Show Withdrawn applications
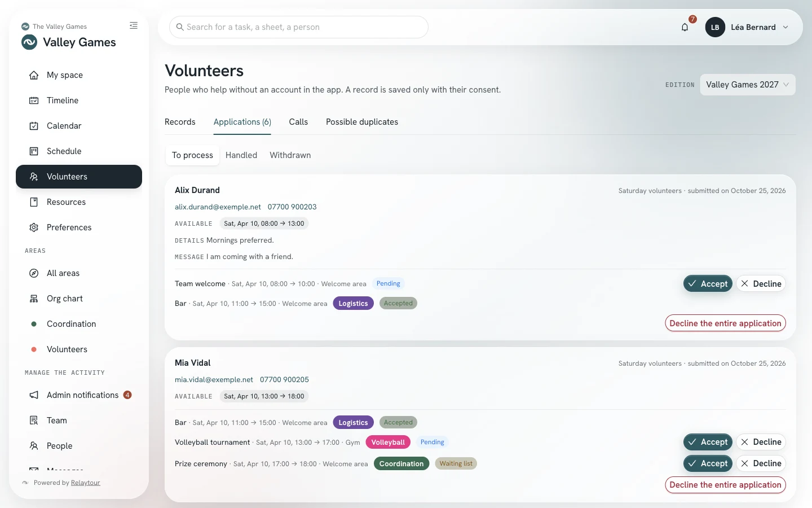 point(290,155)
